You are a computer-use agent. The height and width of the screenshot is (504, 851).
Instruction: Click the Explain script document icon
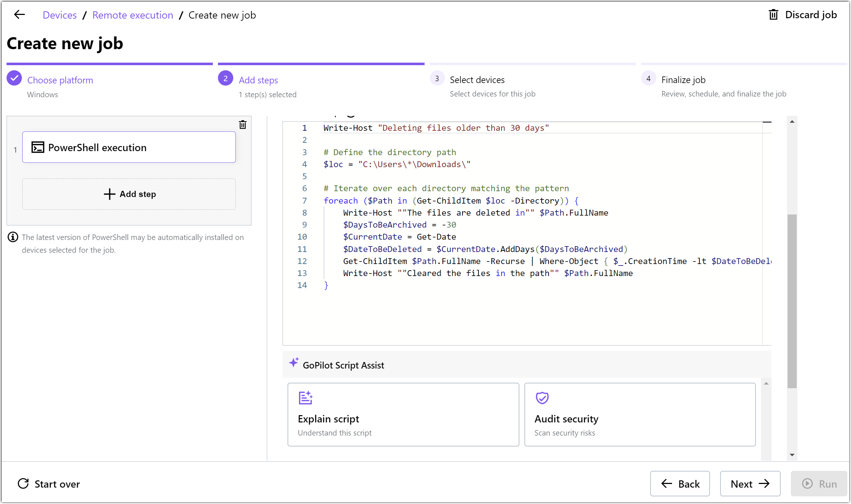point(305,398)
